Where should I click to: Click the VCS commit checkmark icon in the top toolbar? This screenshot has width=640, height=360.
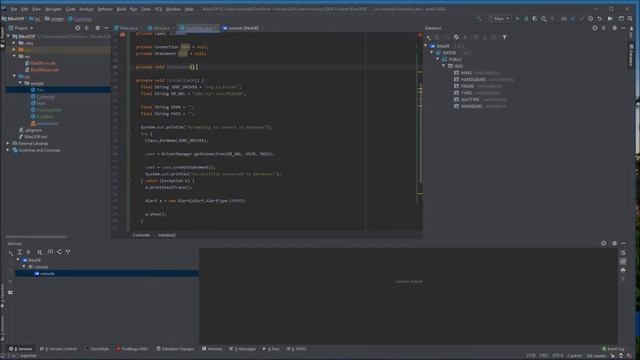[582, 19]
